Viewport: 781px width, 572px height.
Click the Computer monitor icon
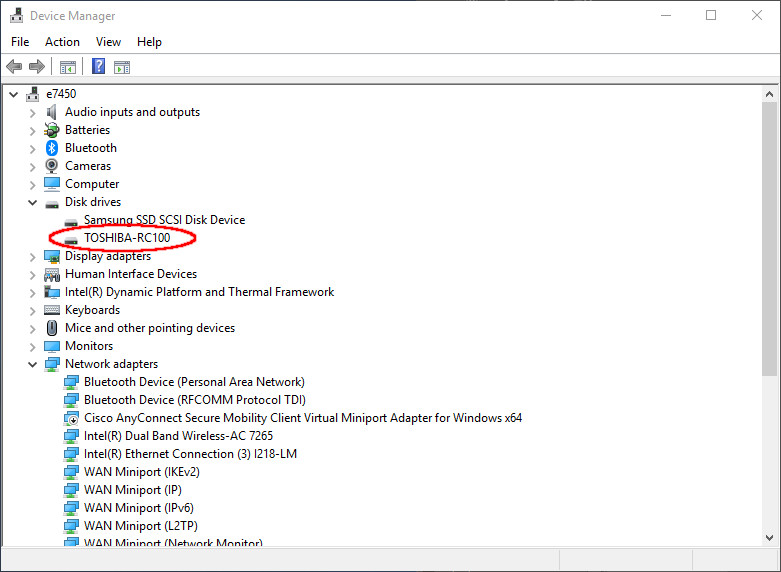point(52,184)
